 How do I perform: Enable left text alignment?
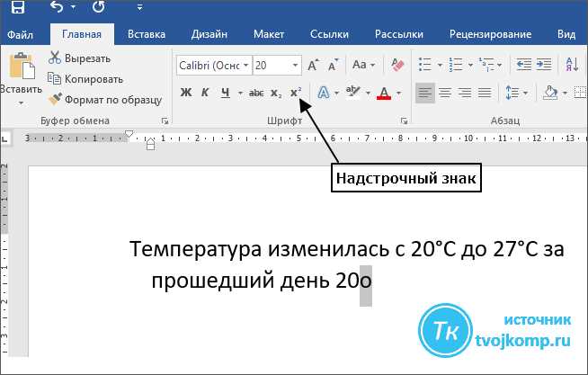(424, 93)
